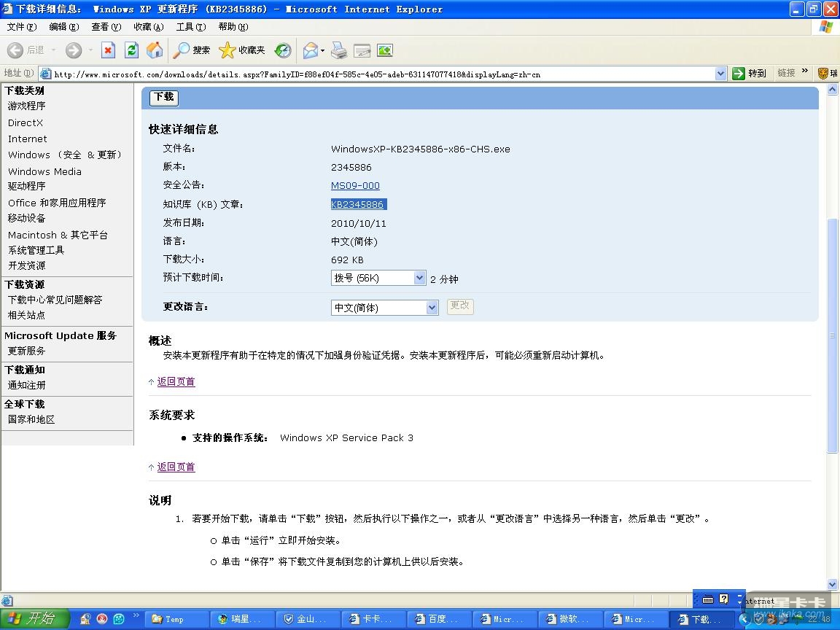
Task: Open the estimated download time speed dropdown
Action: click(419, 278)
